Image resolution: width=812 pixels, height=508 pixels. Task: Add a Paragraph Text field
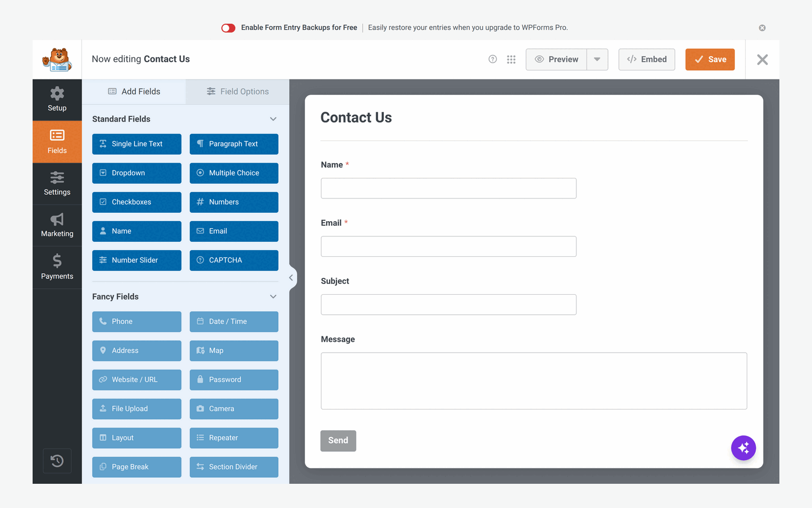234,144
